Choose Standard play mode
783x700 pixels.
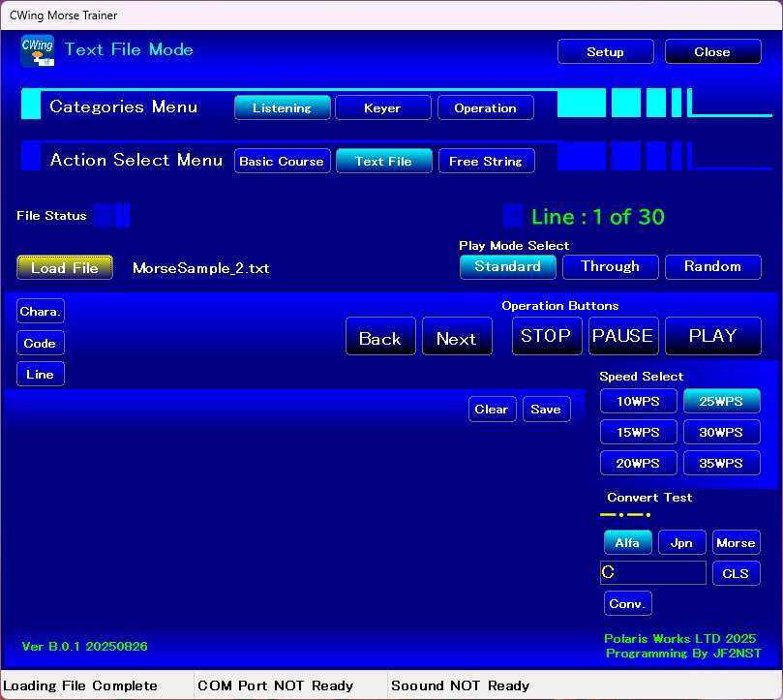[x=507, y=266]
